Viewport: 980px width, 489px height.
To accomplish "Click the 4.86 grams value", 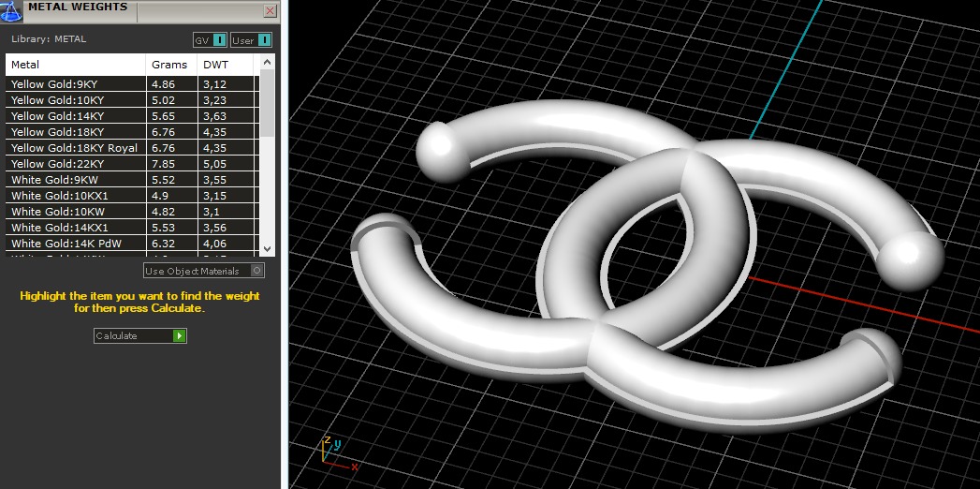I will tap(163, 84).
